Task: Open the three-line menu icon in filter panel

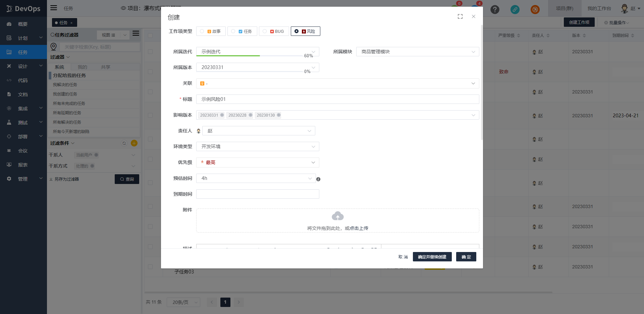Action: pyautogui.click(x=136, y=33)
